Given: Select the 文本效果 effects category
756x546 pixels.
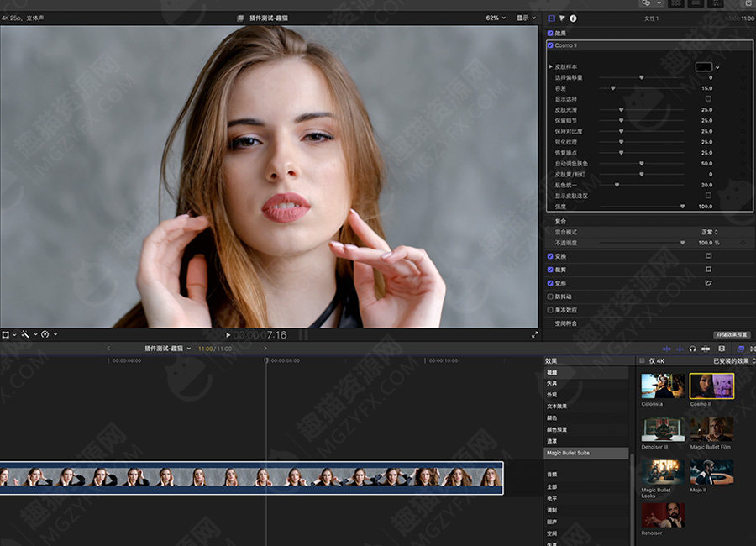Looking at the screenshot, I should tap(557, 406).
